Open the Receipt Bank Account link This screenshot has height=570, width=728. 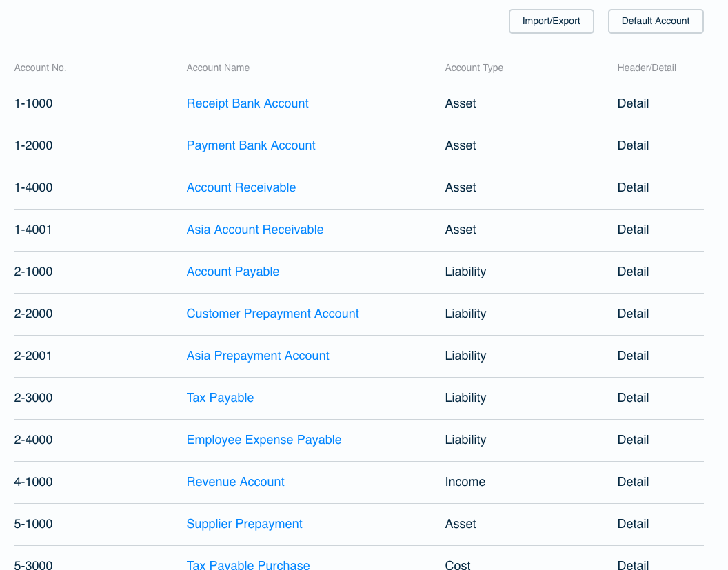click(247, 103)
